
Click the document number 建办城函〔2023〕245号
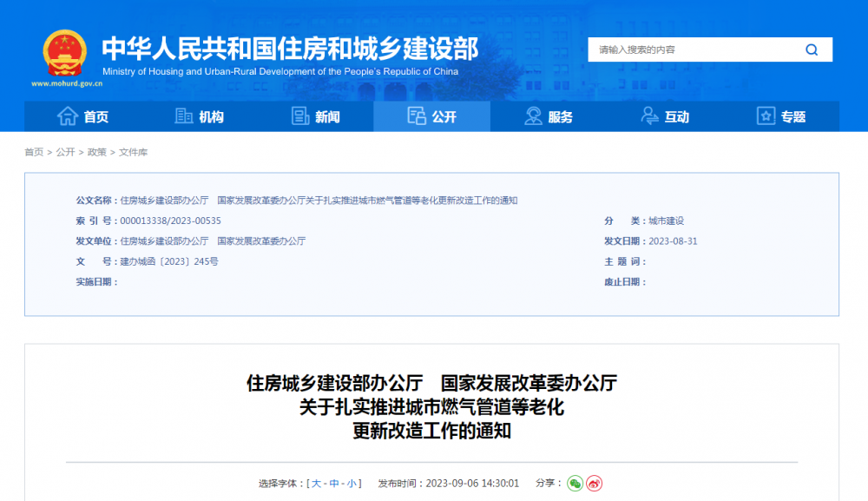point(169,261)
